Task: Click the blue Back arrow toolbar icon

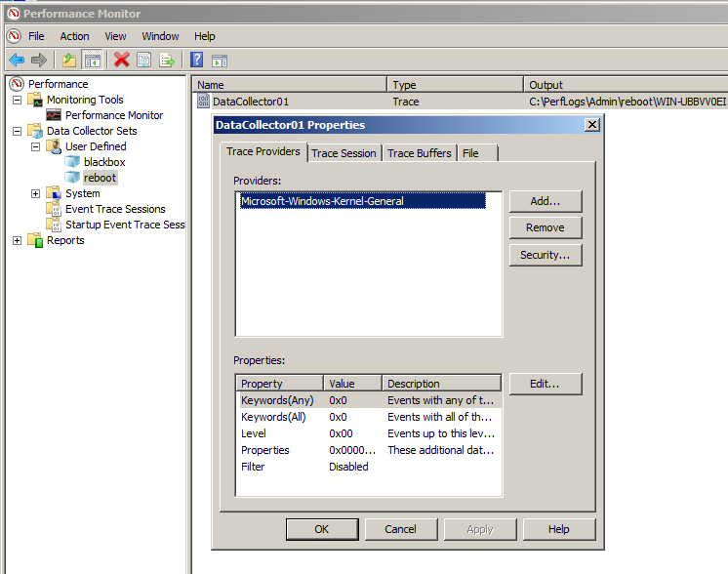Action: 17,60
